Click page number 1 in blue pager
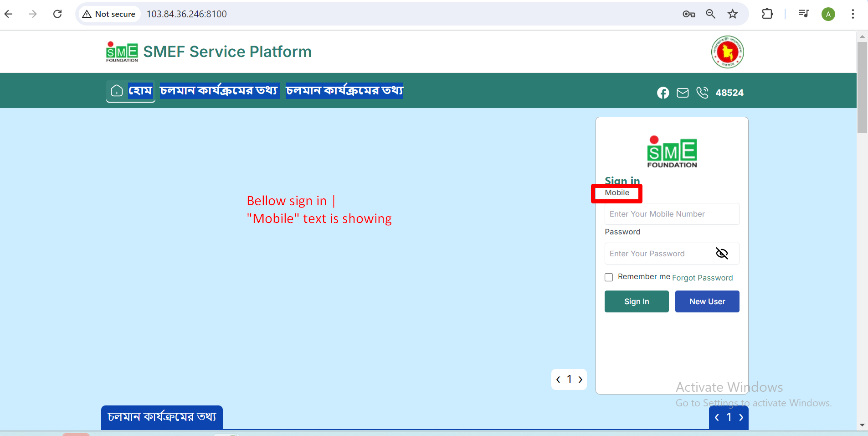This screenshot has height=436, width=868. click(x=729, y=417)
